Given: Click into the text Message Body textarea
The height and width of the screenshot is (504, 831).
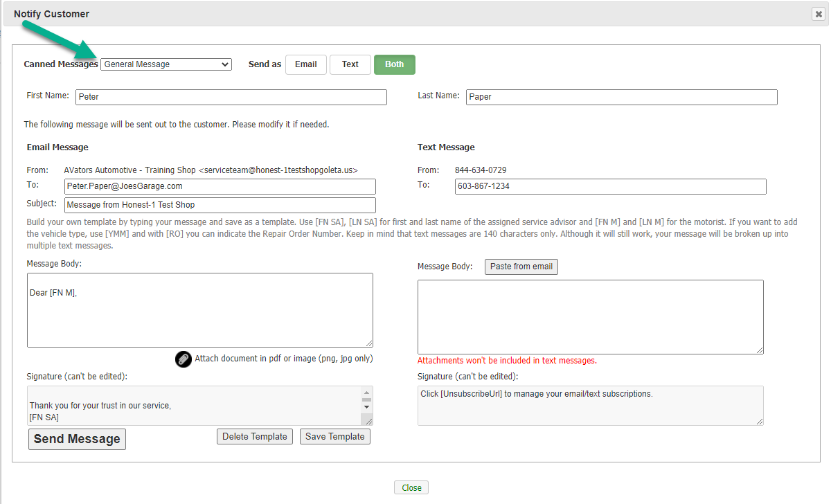Looking at the screenshot, I should 591,317.
